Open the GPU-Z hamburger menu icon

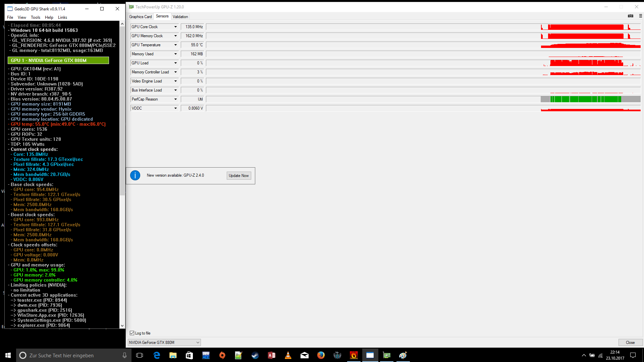[640, 16]
